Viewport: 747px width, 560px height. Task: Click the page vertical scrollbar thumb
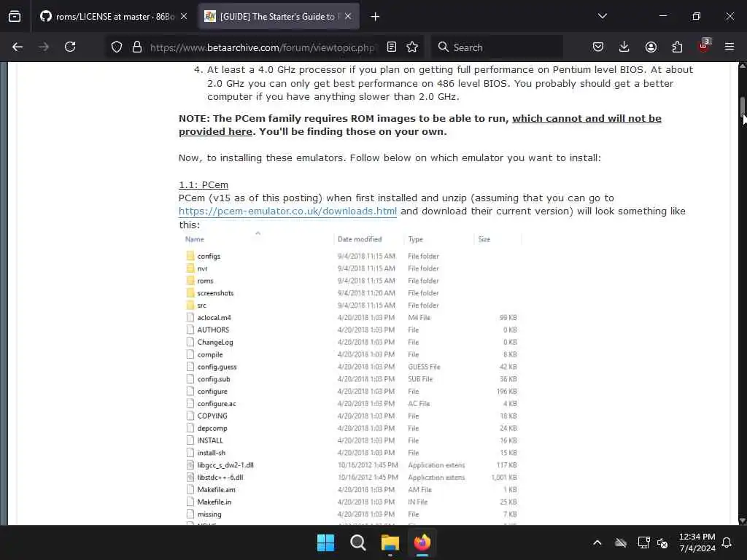742,106
